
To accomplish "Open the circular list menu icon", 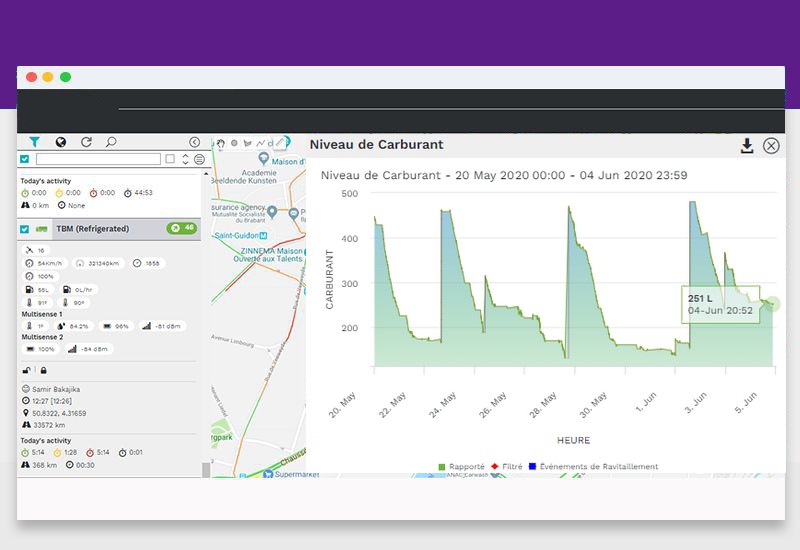I will tap(199, 159).
